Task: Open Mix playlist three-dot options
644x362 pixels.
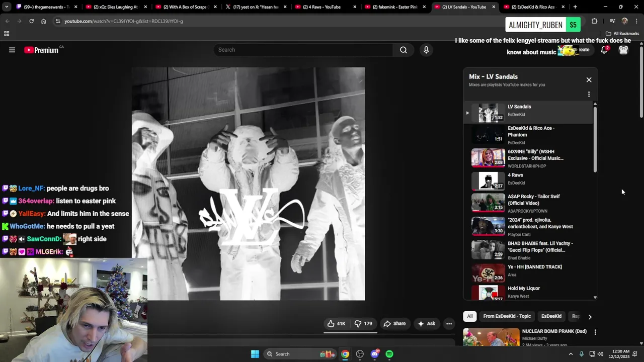Action: (x=589, y=94)
